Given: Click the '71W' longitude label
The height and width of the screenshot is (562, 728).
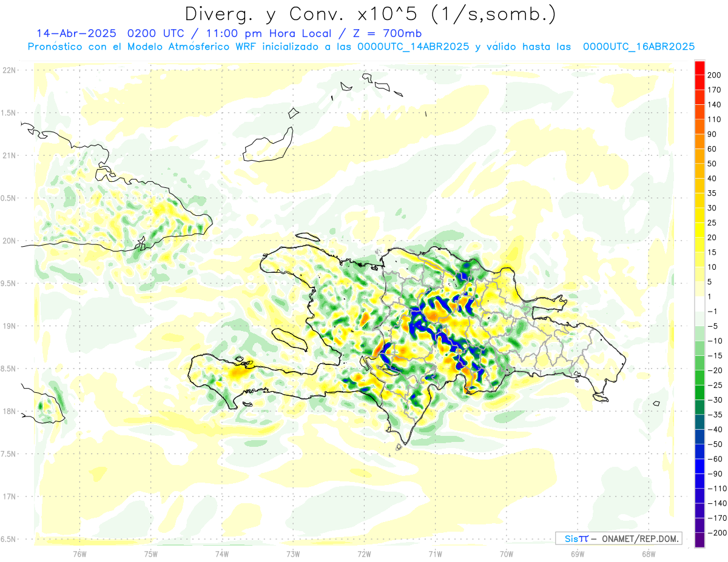Looking at the screenshot, I should click(435, 554).
